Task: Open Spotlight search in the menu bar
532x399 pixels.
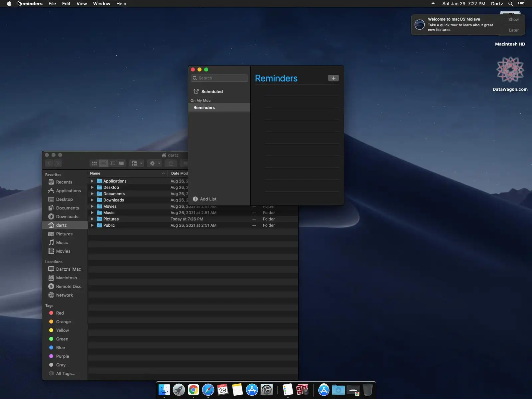Action: pyautogui.click(x=511, y=4)
